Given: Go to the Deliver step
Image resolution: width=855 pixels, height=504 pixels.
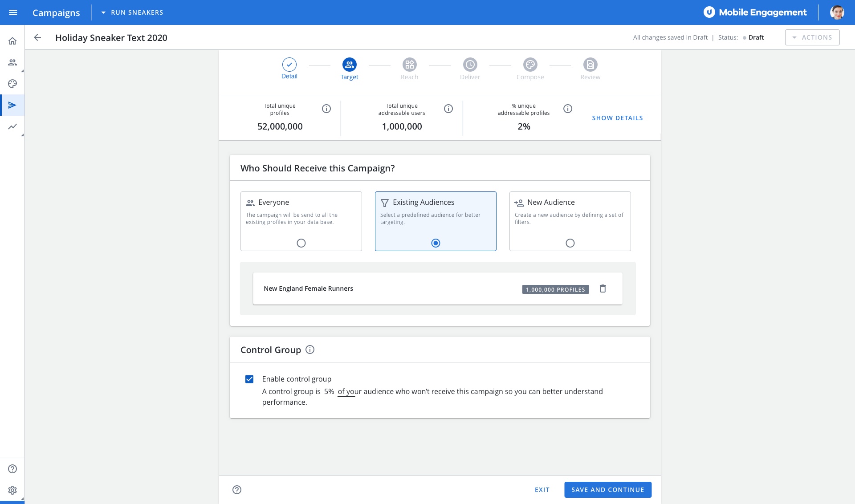Looking at the screenshot, I should (x=470, y=69).
